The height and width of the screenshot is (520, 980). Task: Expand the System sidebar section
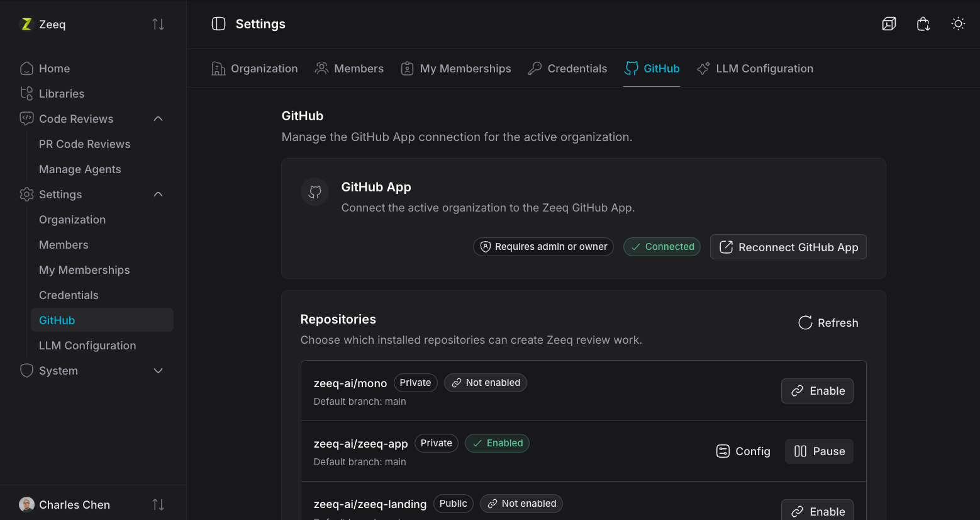click(159, 371)
